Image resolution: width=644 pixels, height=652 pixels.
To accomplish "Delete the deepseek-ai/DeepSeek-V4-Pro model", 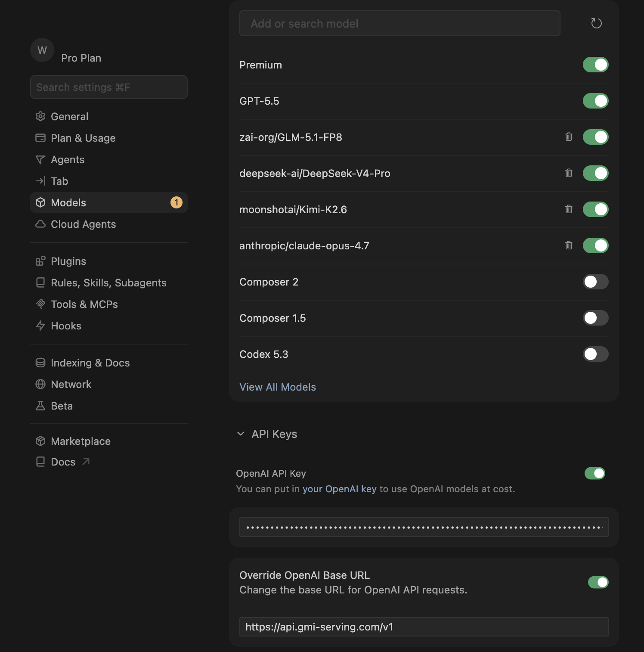I will click(569, 173).
